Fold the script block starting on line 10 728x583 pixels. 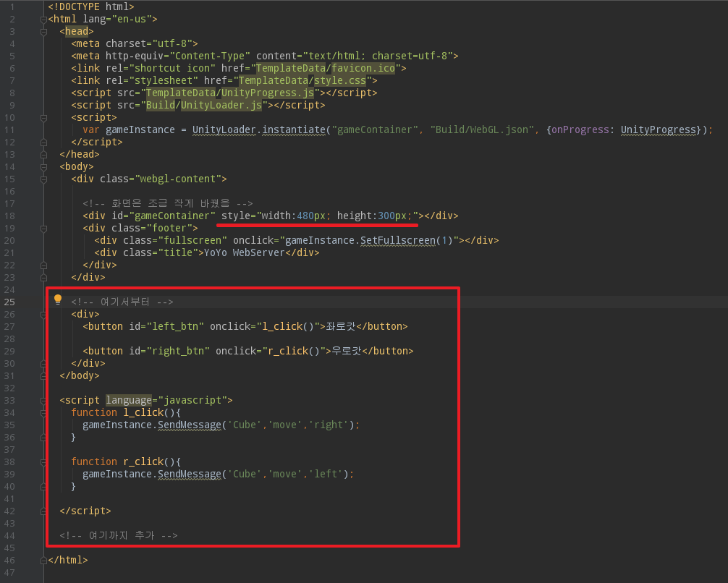(x=43, y=117)
